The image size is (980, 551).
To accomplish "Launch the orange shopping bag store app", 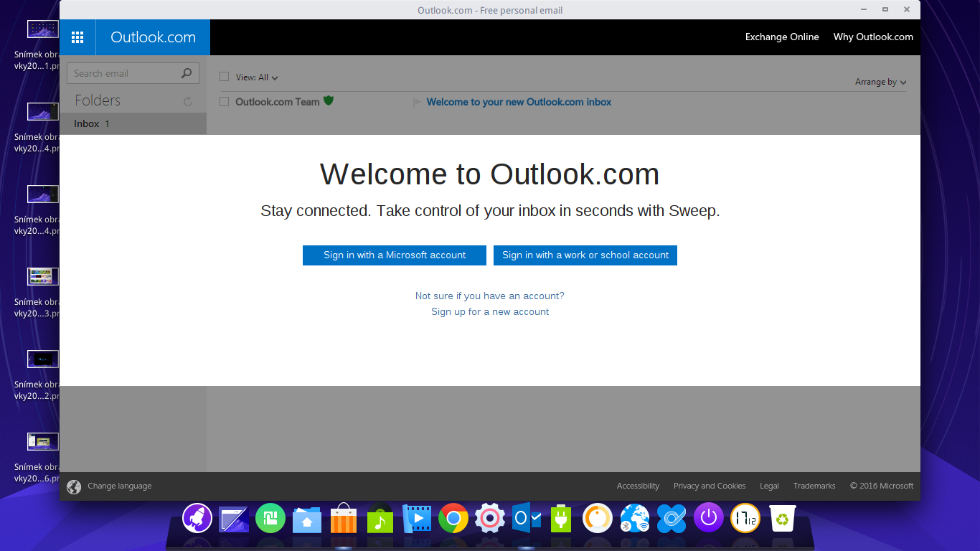I will tap(344, 518).
